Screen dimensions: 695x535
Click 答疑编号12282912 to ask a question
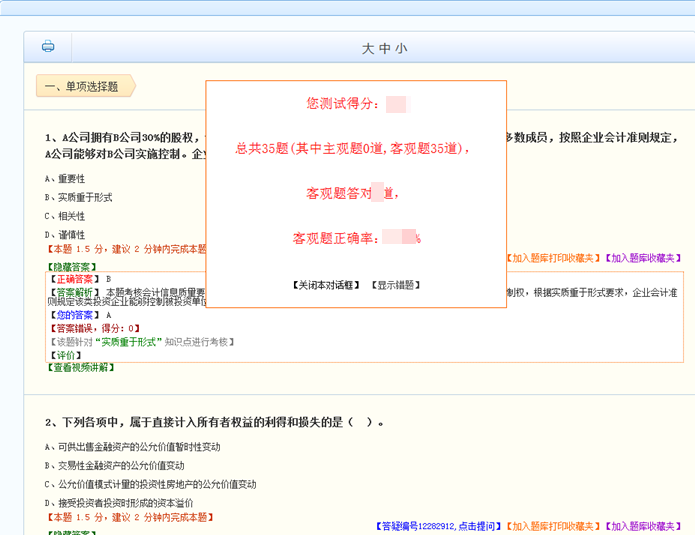pyautogui.click(x=437, y=525)
